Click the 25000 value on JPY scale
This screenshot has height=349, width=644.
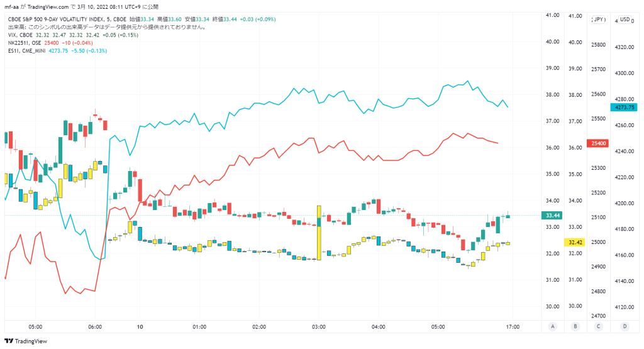(x=599, y=242)
